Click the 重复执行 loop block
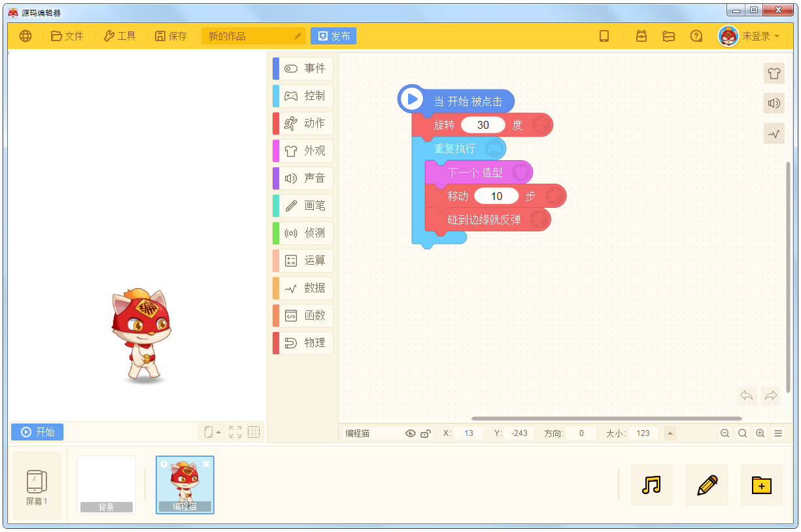Viewport: 801px width, 532px height. tap(458, 148)
